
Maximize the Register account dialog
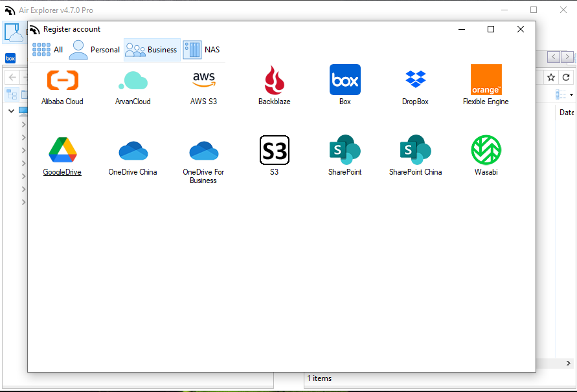pos(491,29)
